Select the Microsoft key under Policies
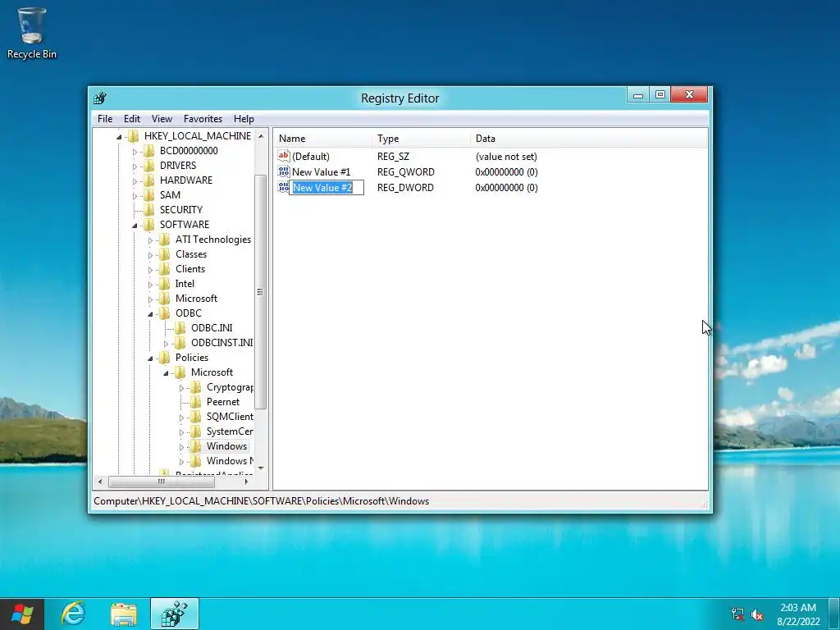 [212, 372]
